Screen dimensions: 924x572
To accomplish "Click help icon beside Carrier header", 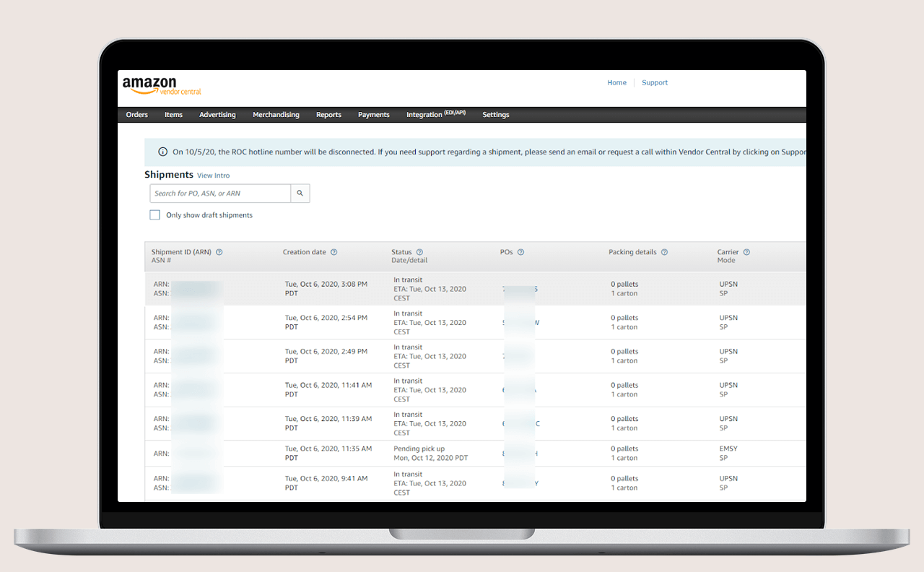I will tap(746, 252).
